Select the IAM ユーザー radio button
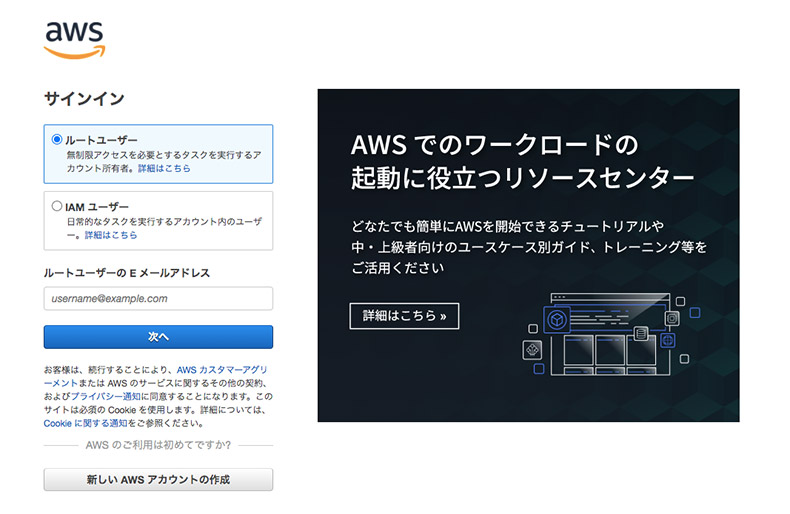This screenshot has width=790, height=514. tap(57, 206)
